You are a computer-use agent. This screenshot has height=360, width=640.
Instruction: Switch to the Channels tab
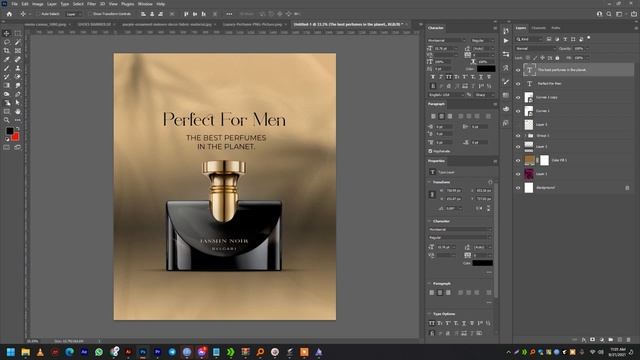pyautogui.click(x=538, y=28)
